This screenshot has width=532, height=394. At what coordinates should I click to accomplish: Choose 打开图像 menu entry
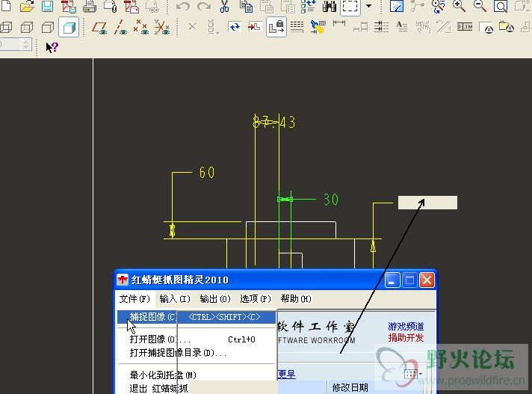197,339
